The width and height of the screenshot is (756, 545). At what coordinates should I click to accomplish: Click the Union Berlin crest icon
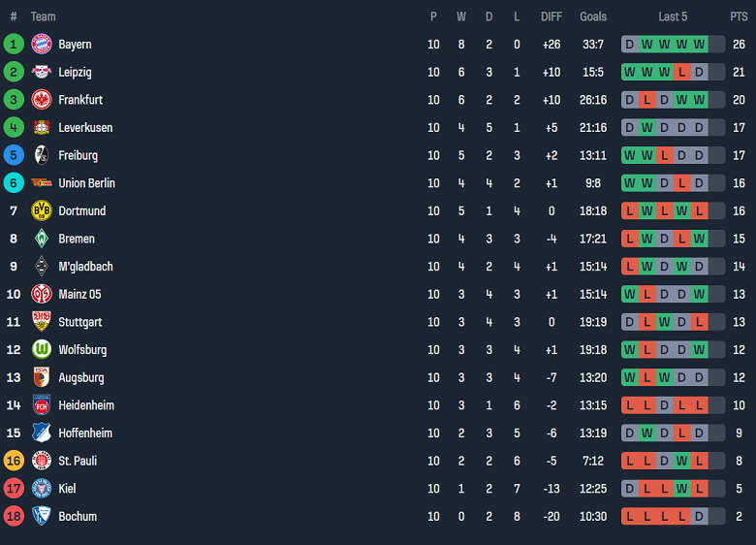pos(41,183)
